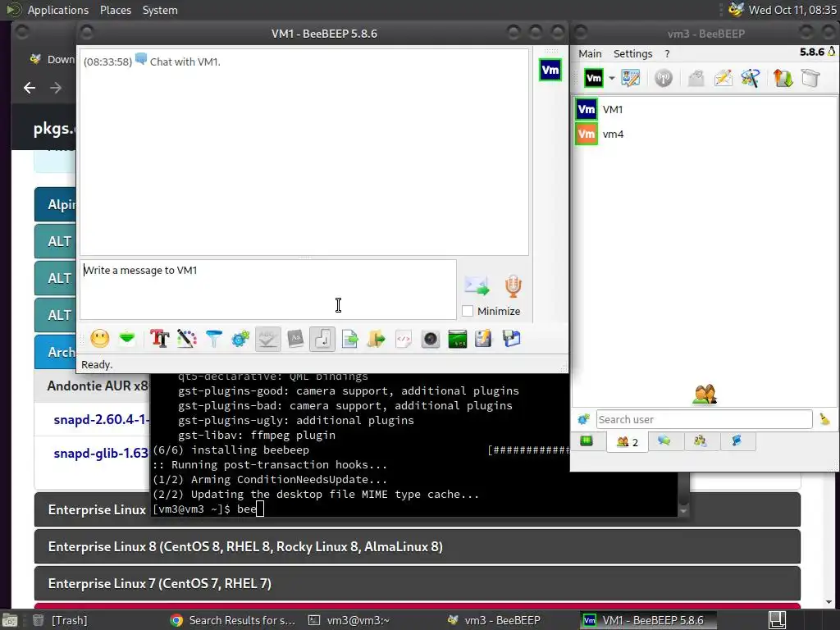Switch to groups tab
Viewport: 840px width, 630px height.
(701, 441)
